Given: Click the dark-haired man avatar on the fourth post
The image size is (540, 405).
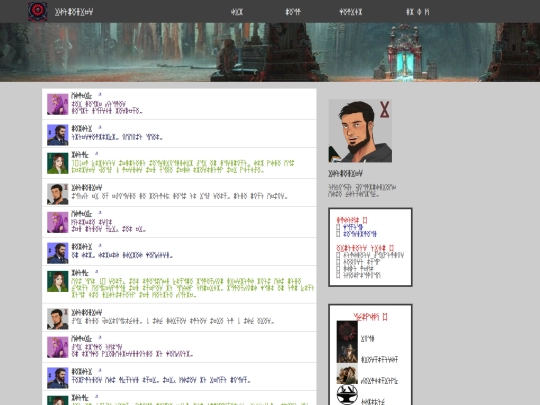Looking at the screenshot, I should [58, 194].
